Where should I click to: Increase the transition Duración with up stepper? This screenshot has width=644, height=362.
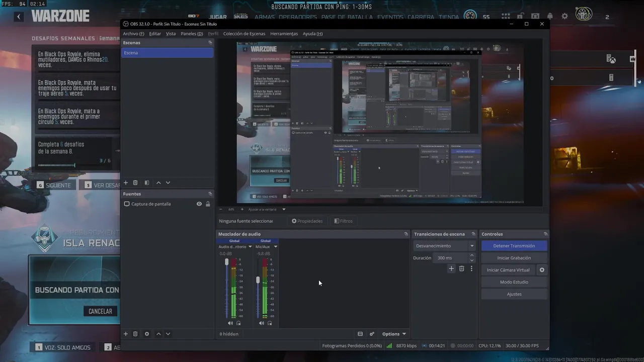click(x=471, y=255)
